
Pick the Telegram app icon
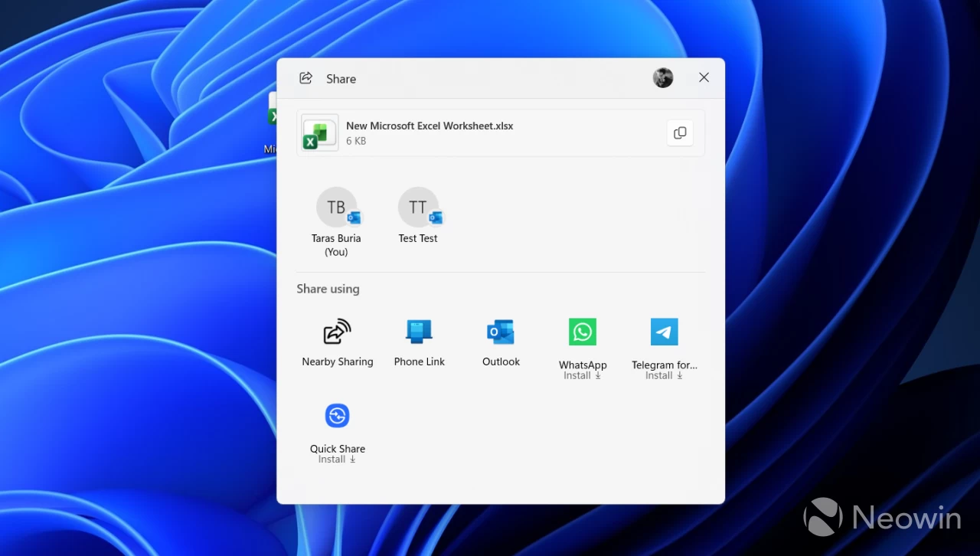[x=665, y=332]
